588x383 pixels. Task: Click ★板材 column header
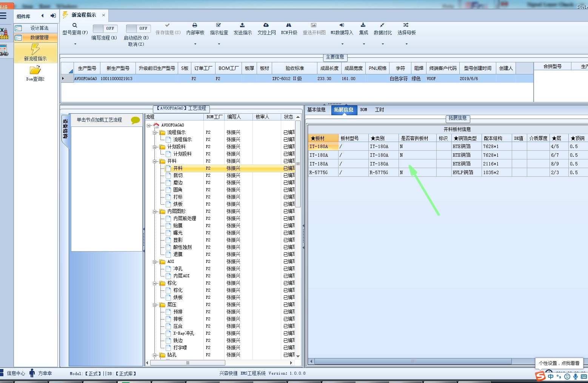point(323,138)
